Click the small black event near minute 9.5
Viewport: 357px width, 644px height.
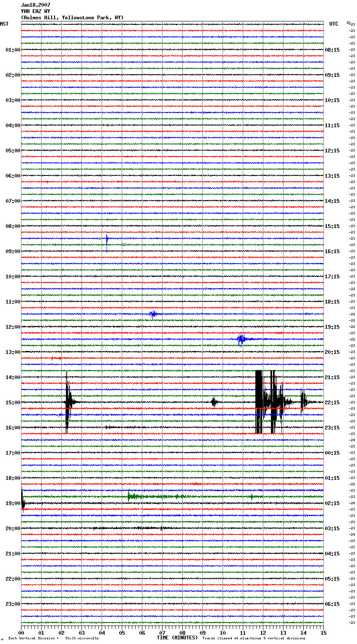(x=214, y=402)
